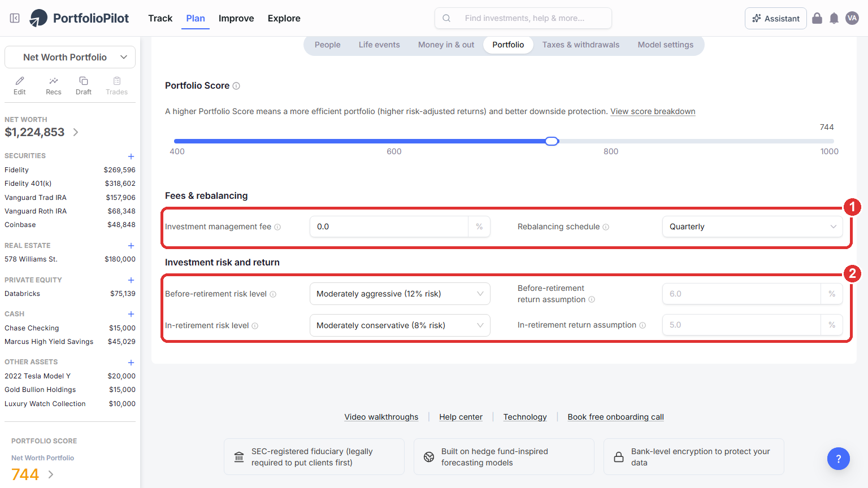Open 2022 Tesla Model Y row

pyautogui.click(x=70, y=376)
